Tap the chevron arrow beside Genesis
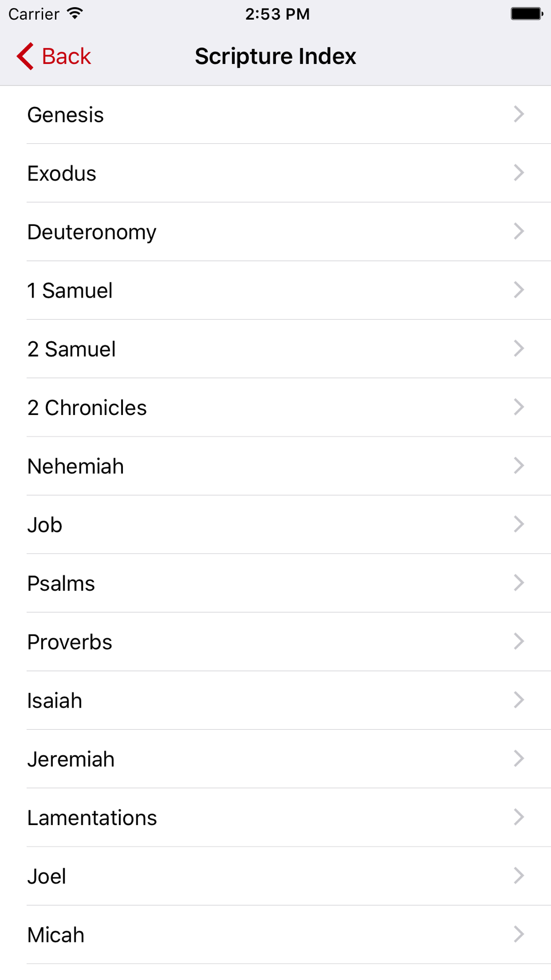Screen dimensions: 551x980 (x=518, y=114)
